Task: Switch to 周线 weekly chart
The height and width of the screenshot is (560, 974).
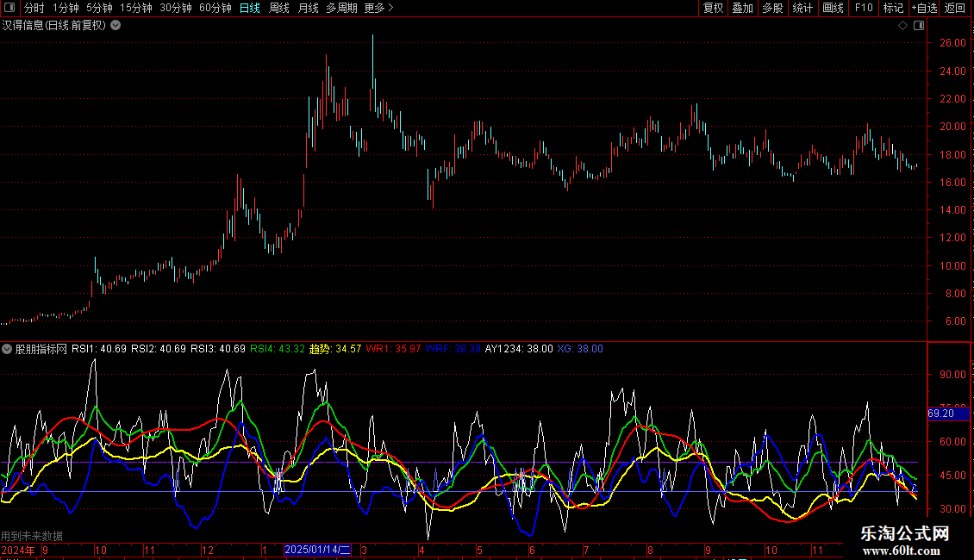Action: pyautogui.click(x=279, y=8)
